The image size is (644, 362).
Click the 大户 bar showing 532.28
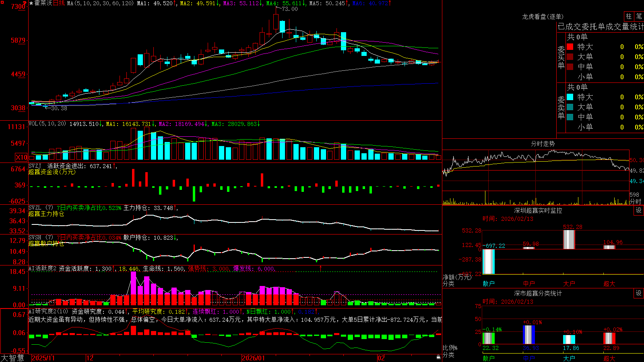point(569,240)
